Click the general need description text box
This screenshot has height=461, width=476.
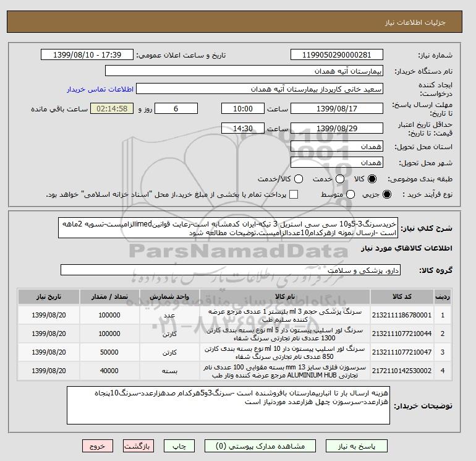228,228
